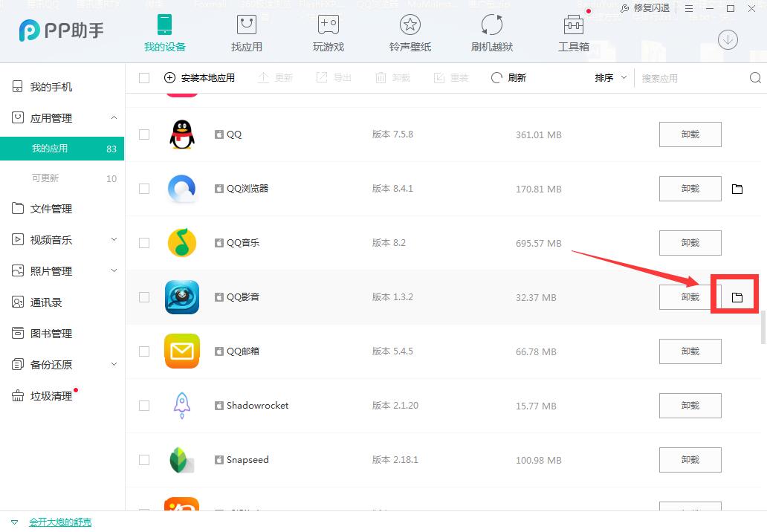
Task: Click the QQ penguin app icon
Action: point(182,134)
